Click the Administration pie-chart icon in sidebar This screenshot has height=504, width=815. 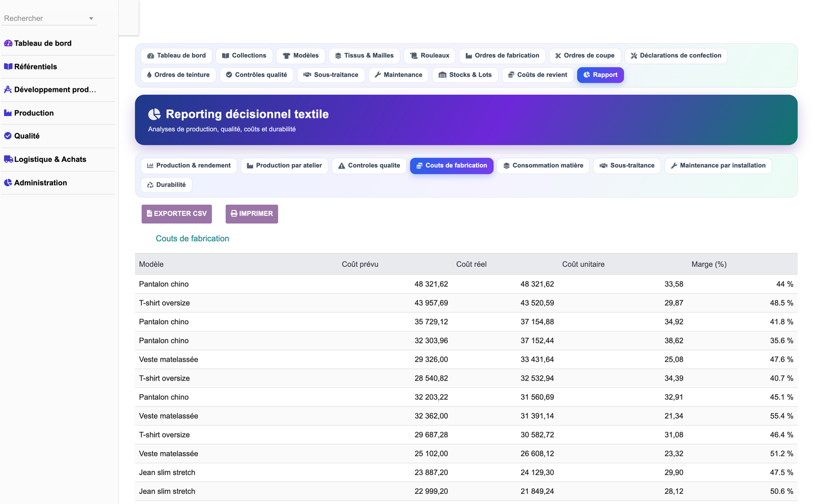click(x=8, y=183)
